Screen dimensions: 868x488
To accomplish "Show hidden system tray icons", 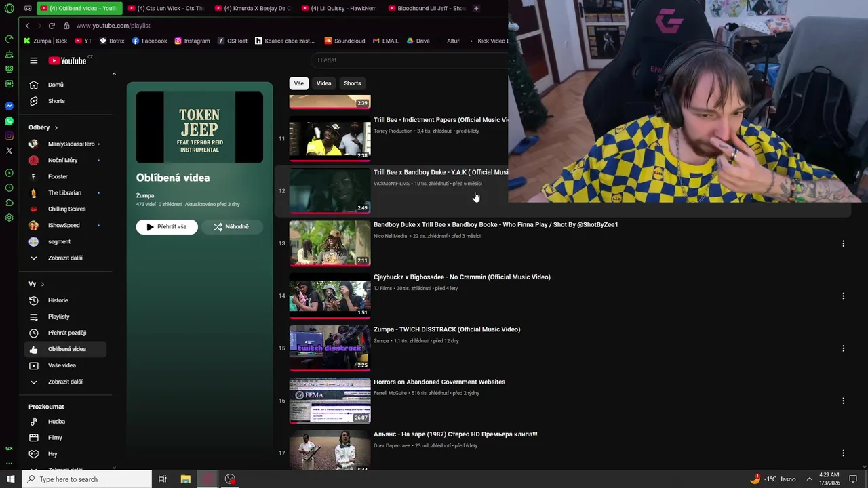I will pos(809,479).
